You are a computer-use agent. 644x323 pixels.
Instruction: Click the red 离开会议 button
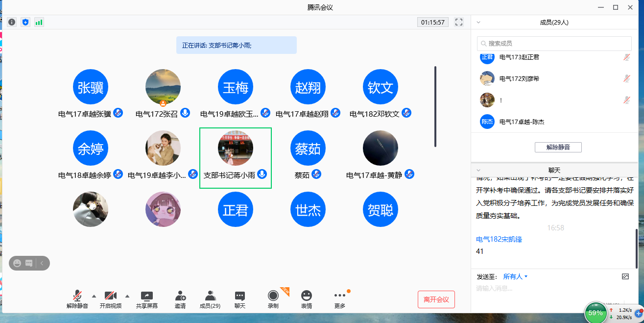coord(436,299)
